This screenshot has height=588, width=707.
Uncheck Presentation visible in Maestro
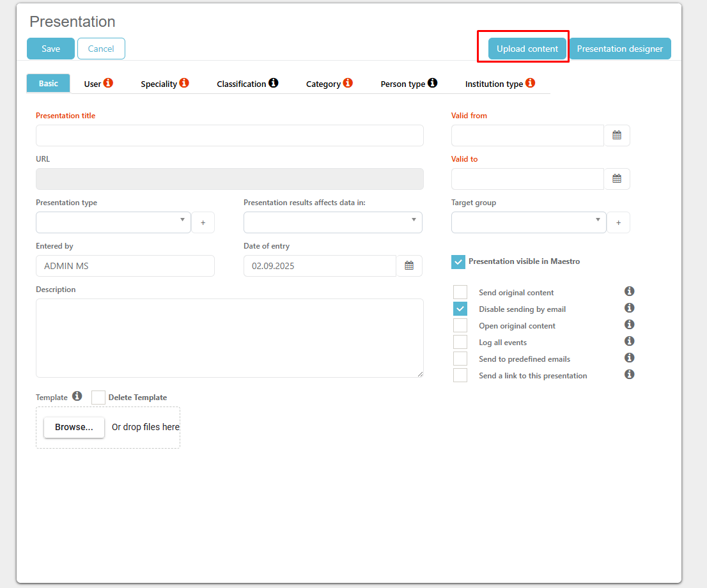tap(458, 262)
